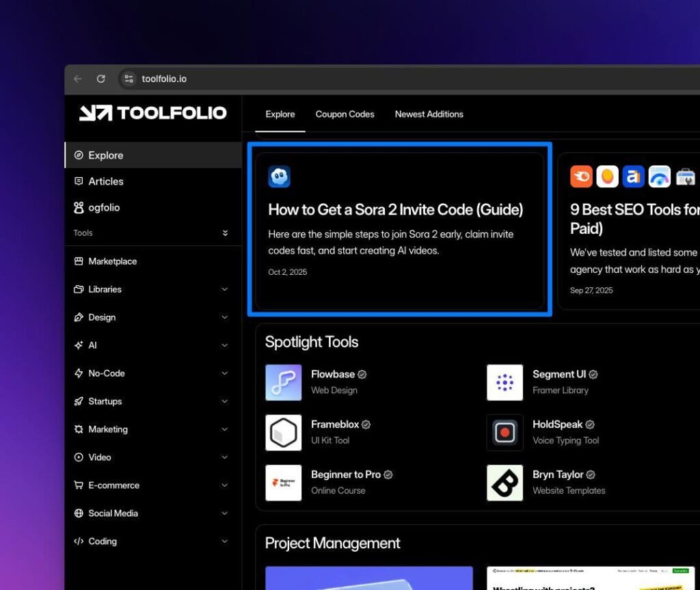Select the Segment UI dotted icon
700x590 pixels.
pos(504,382)
